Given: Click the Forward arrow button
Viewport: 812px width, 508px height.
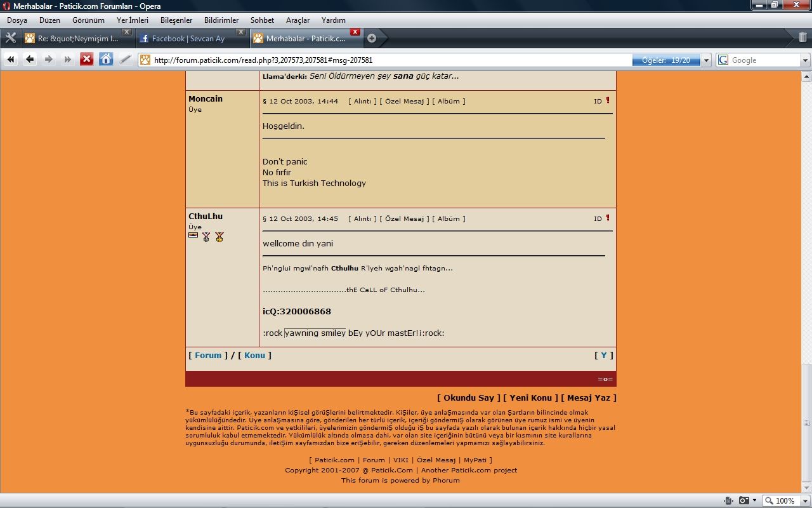Looking at the screenshot, I should pos(49,60).
